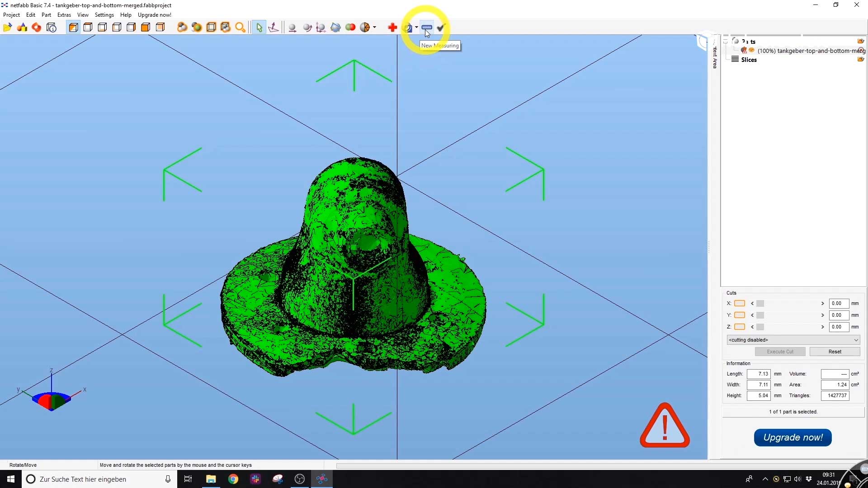This screenshot has height=488, width=868.
Task: Click the Z cut value input field
Action: (x=839, y=327)
